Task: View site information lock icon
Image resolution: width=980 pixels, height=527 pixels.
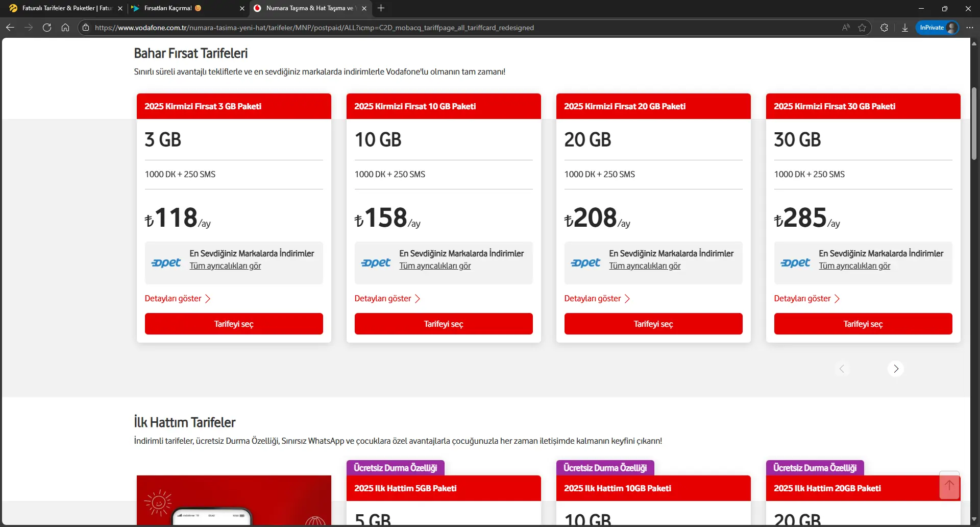Action: [86, 28]
